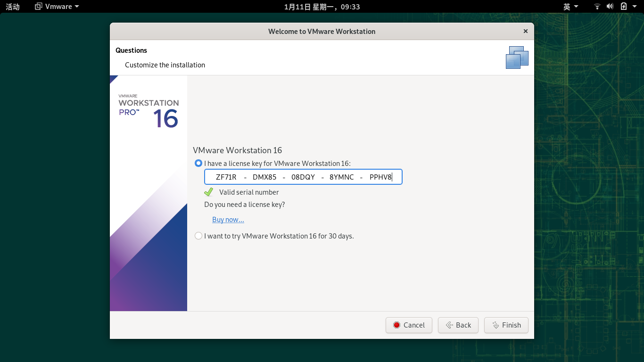644x362 pixels.
Task: Click the Vmware window icon in top bar
Action: tap(39, 7)
